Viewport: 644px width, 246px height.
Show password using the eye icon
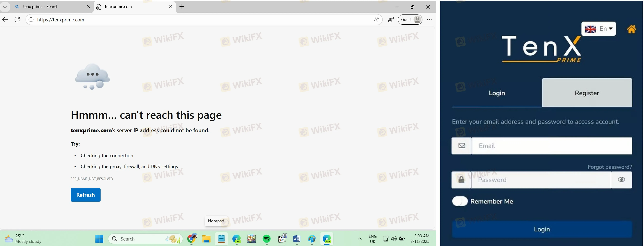pos(621,180)
